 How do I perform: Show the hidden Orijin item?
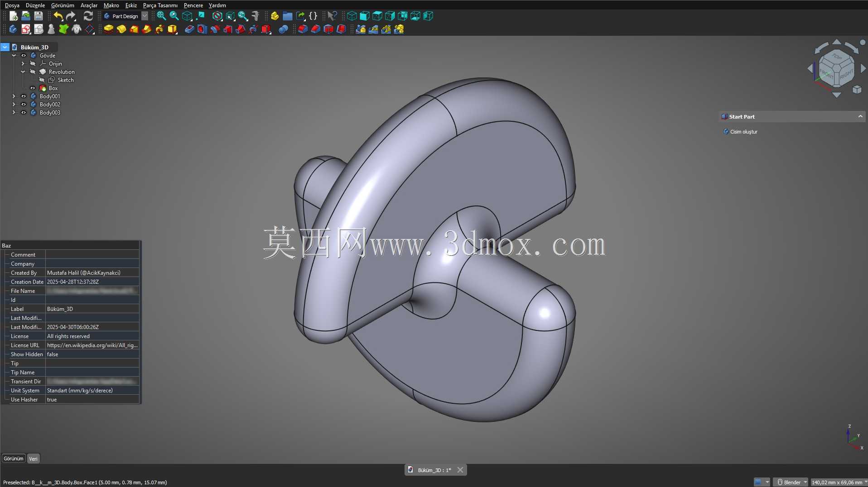click(33, 64)
